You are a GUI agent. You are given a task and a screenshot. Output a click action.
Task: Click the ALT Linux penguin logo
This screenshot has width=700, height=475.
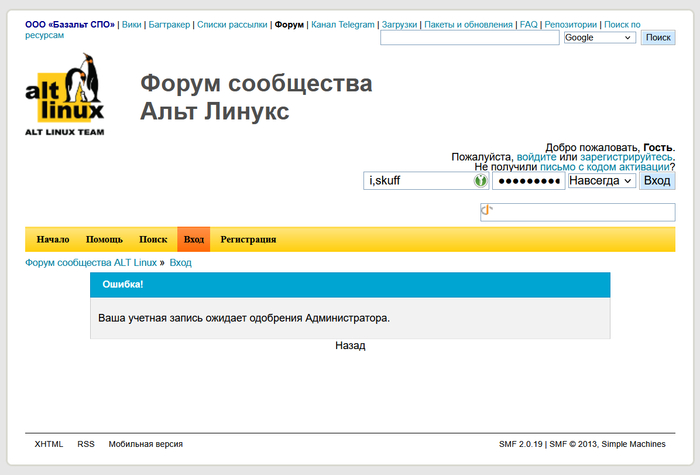pyautogui.click(x=65, y=94)
